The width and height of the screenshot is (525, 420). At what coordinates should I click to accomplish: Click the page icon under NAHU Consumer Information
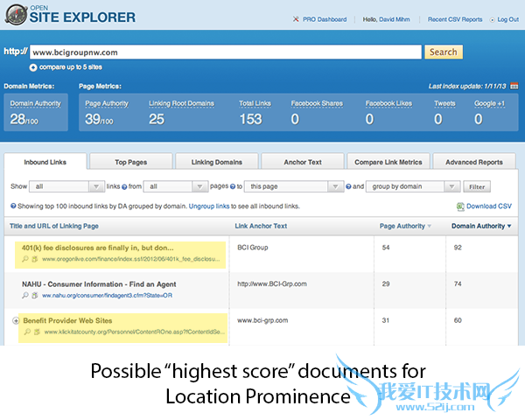tap(35, 297)
